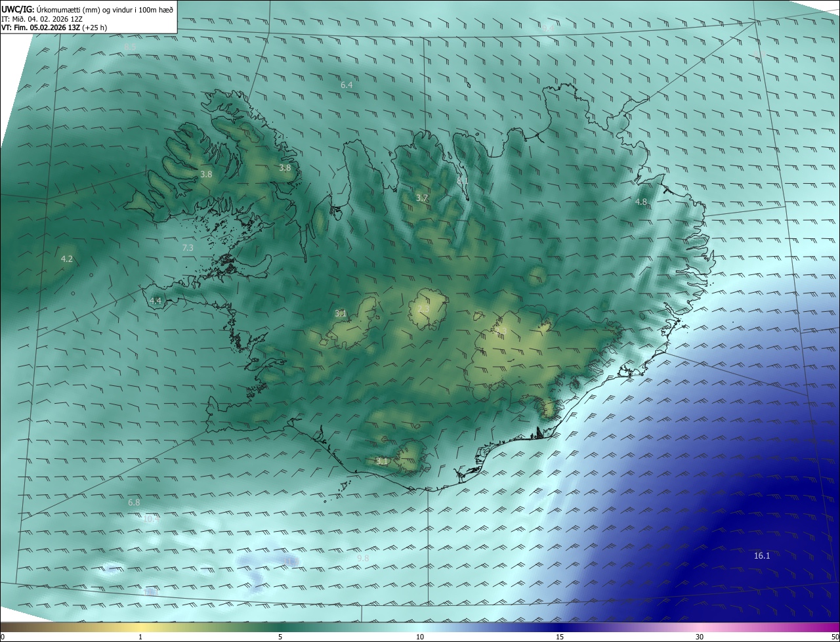840x642 pixels.
Task: Click the colour scale tick label 30
Action: point(700,637)
